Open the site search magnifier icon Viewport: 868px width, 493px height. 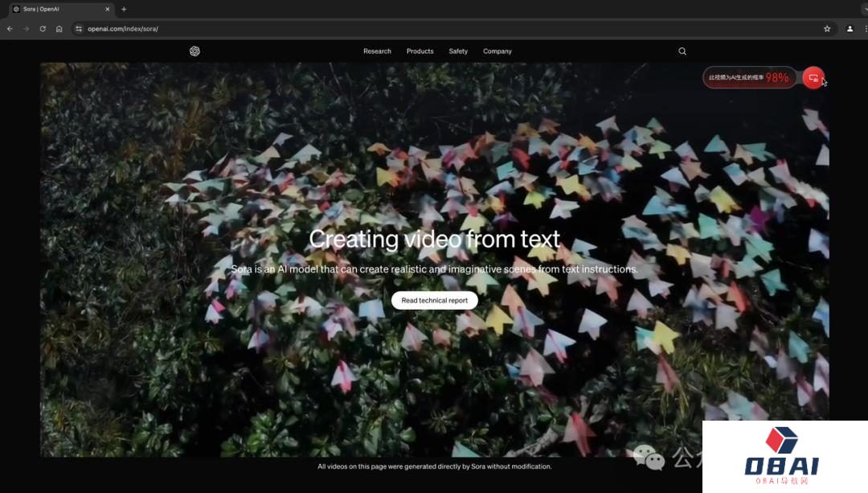pyautogui.click(x=682, y=51)
